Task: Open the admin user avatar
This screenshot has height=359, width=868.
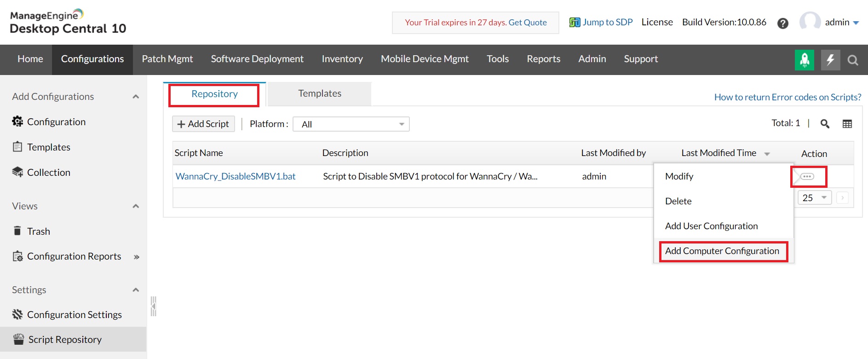Action: [810, 22]
